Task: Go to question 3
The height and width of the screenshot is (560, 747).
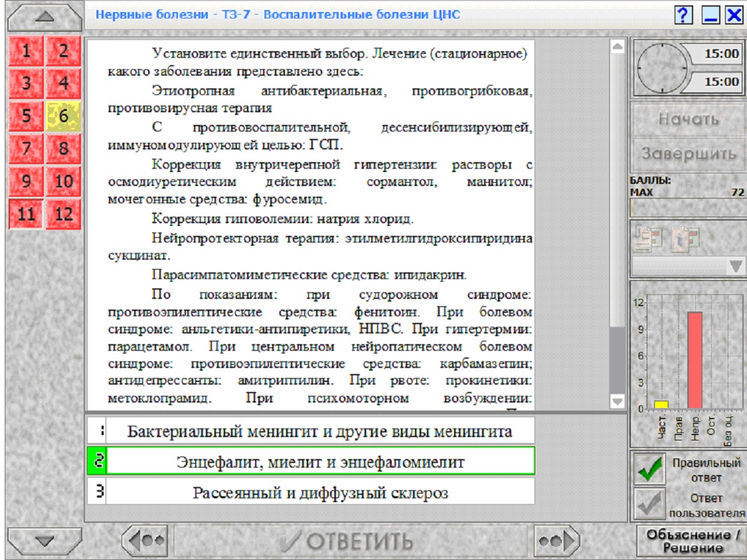Action: point(26,83)
